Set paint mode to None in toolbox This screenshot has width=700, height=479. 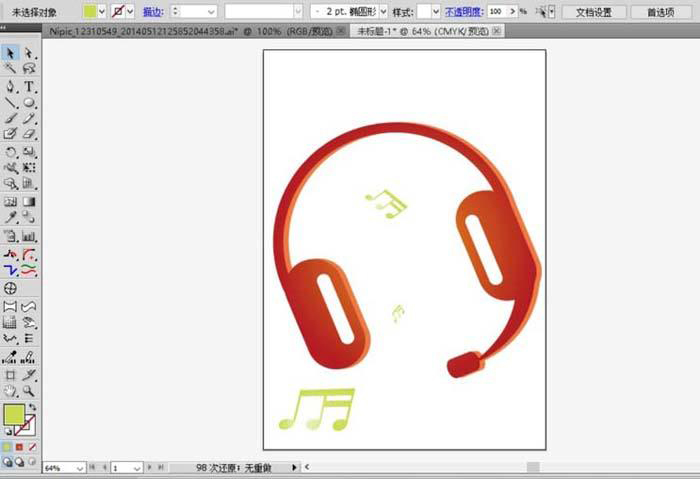click(33, 446)
